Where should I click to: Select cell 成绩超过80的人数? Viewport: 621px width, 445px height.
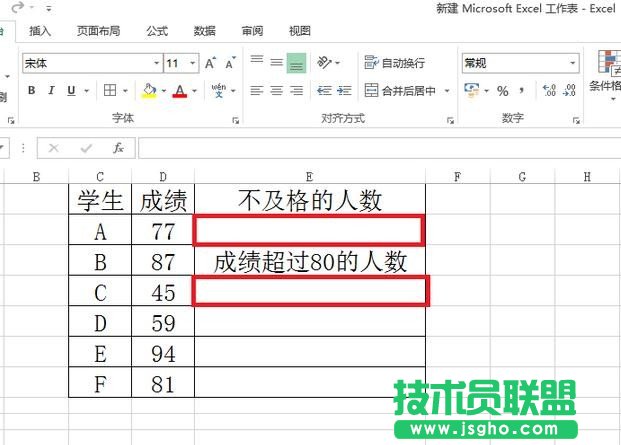(310, 261)
